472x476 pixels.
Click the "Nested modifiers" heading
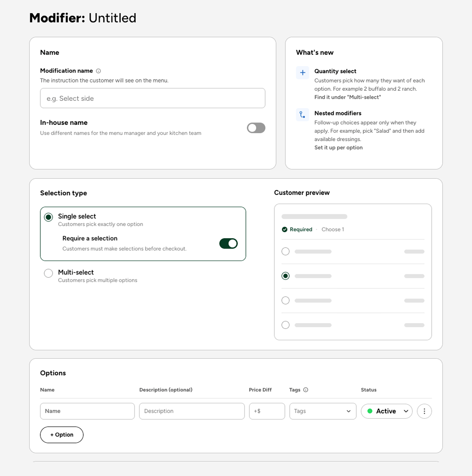pos(338,113)
